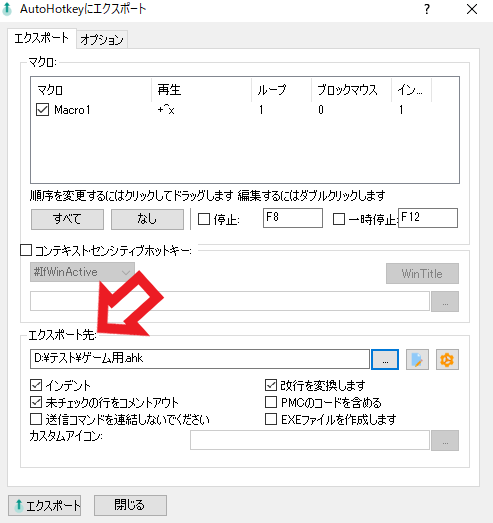Viewport: 493px width, 523px height.
Task: Expand the #IfWinActive dropdown
Action: click(x=82, y=272)
